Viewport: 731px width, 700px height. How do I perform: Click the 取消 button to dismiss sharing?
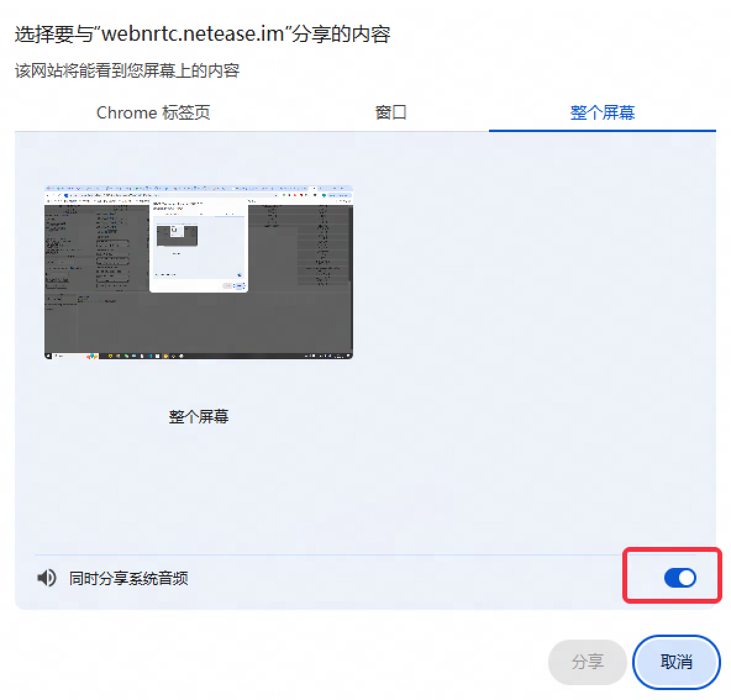click(x=676, y=662)
